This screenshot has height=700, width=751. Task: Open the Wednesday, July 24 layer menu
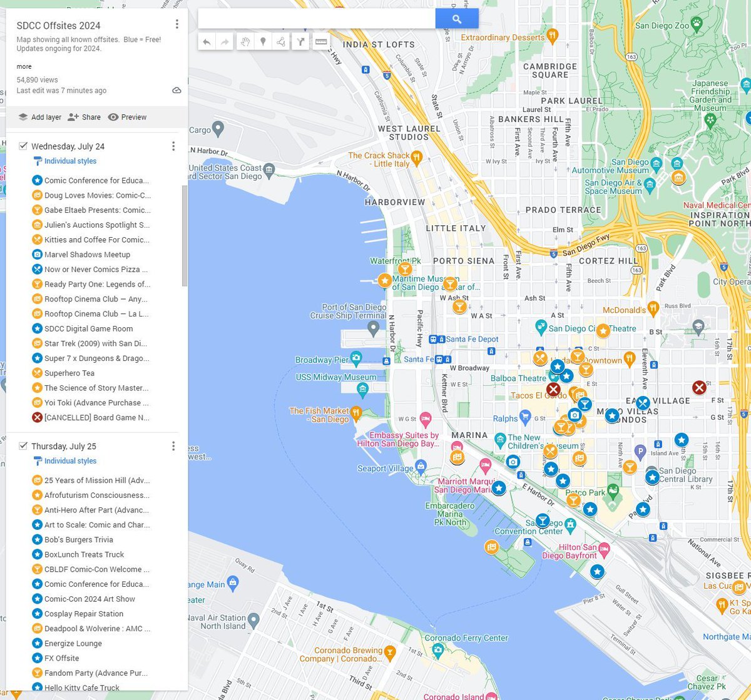coord(173,146)
